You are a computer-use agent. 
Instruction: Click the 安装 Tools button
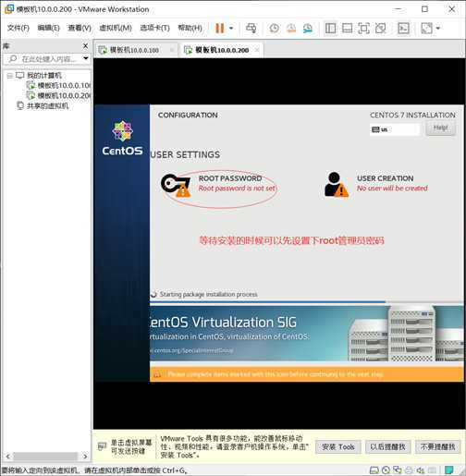[338, 446]
